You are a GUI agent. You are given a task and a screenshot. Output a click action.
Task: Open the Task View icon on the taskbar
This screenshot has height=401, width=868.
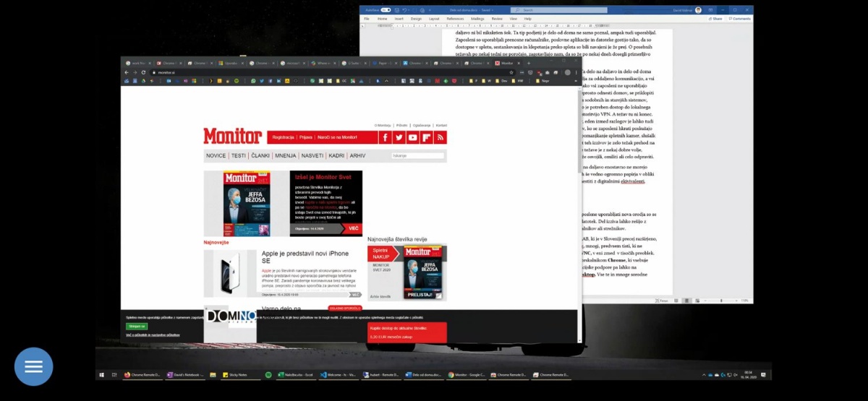[x=115, y=375]
